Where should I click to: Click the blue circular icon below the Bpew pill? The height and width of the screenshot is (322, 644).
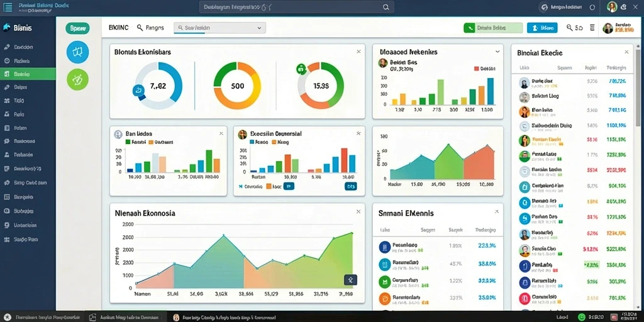tap(77, 52)
